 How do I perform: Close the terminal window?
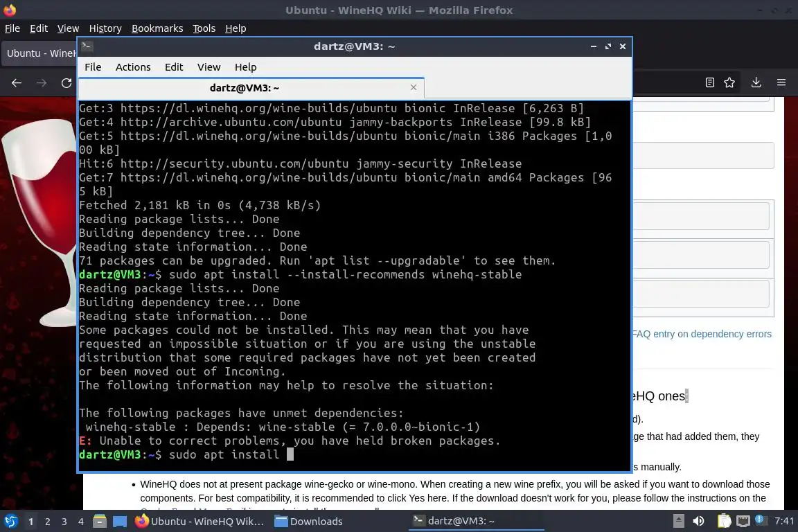click(623, 46)
